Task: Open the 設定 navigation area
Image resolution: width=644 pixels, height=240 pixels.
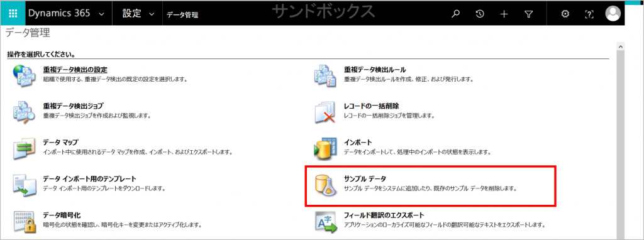Action: tap(132, 14)
